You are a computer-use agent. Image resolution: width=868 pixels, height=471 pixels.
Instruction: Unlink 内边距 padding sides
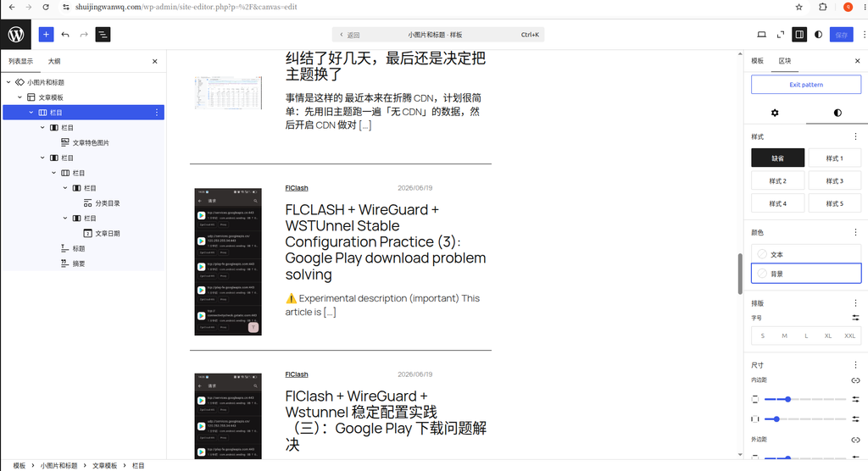[855, 380]
